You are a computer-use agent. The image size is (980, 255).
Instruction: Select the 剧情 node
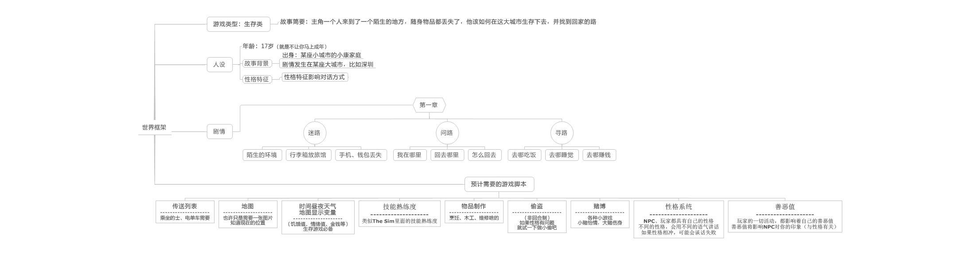point(219,131)
